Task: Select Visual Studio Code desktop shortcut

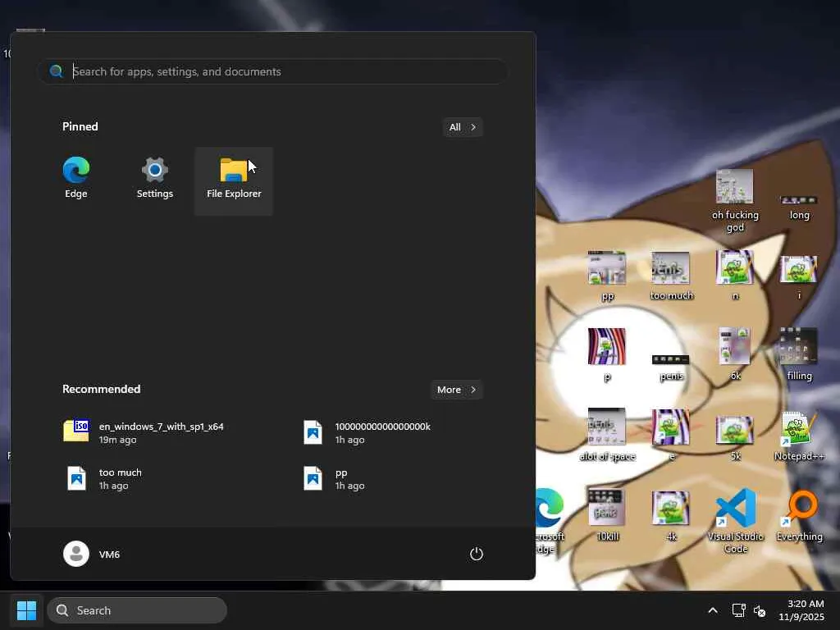Action: 735,521
